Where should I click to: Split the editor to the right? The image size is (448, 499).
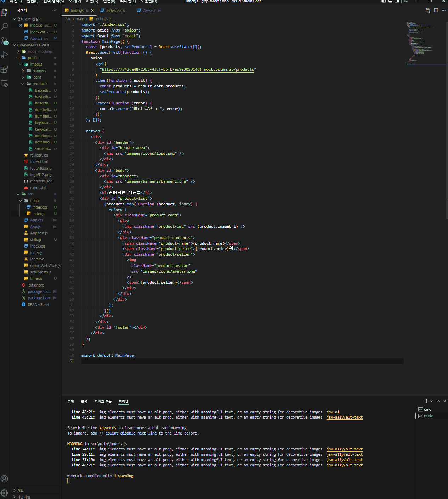tap(436, 11)
